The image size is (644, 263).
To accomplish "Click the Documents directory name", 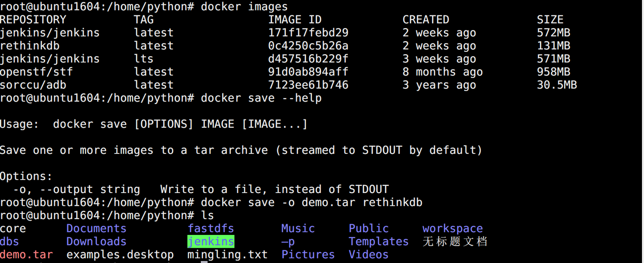I will pos(96,229).
